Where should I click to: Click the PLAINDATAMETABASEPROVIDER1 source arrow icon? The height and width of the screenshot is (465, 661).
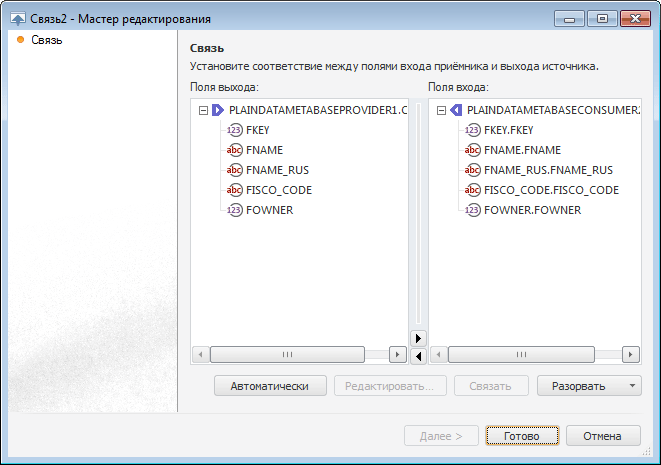217,110
